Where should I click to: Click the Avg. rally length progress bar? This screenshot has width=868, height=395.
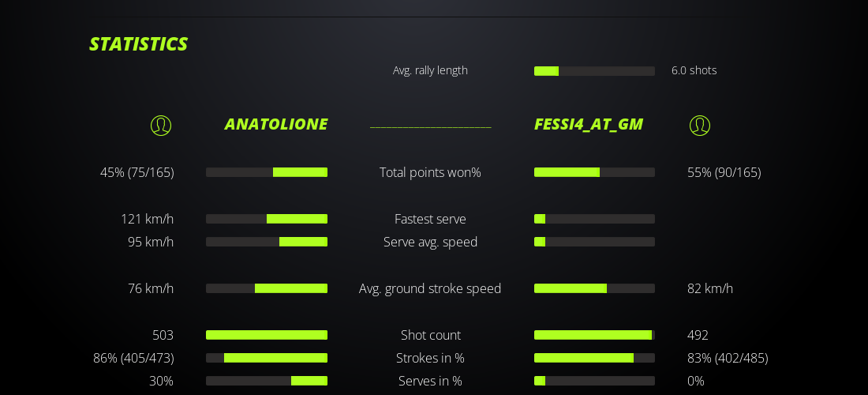pyautogui.click(x=594, y=71)
